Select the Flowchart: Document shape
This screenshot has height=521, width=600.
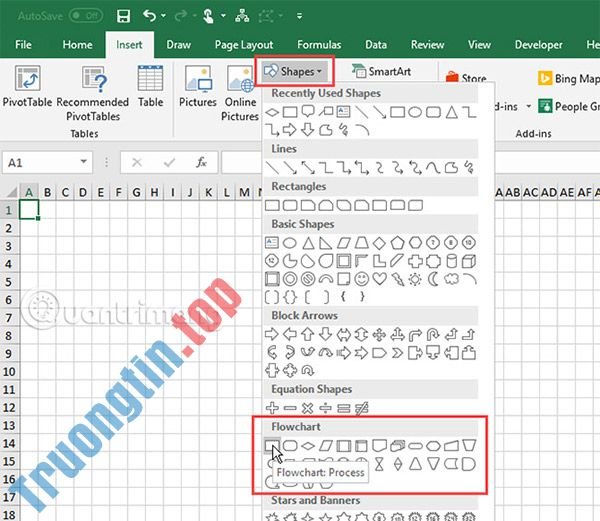(x=380, y=446)
